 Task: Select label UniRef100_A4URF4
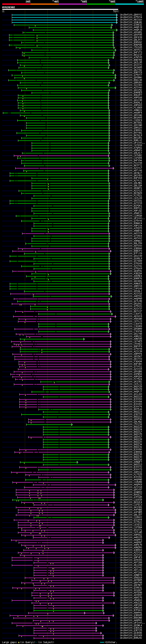click(x=131, y=113)
